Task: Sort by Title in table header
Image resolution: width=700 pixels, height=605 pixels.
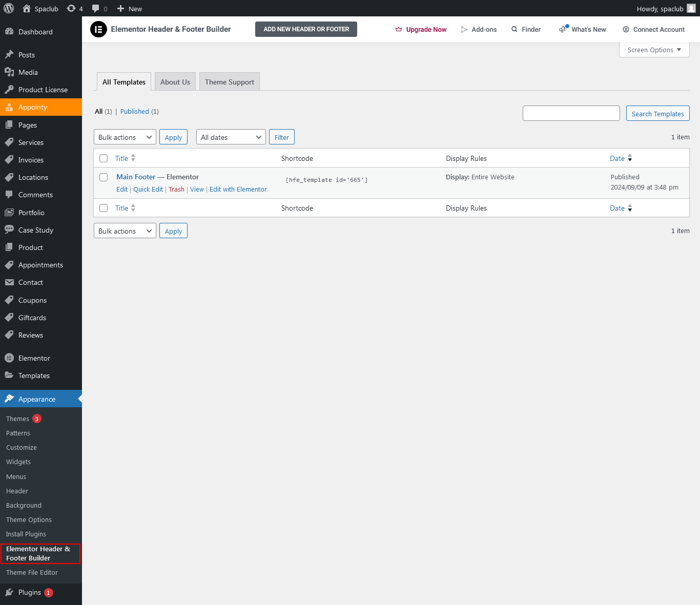Action: click(x=125, y=158)
